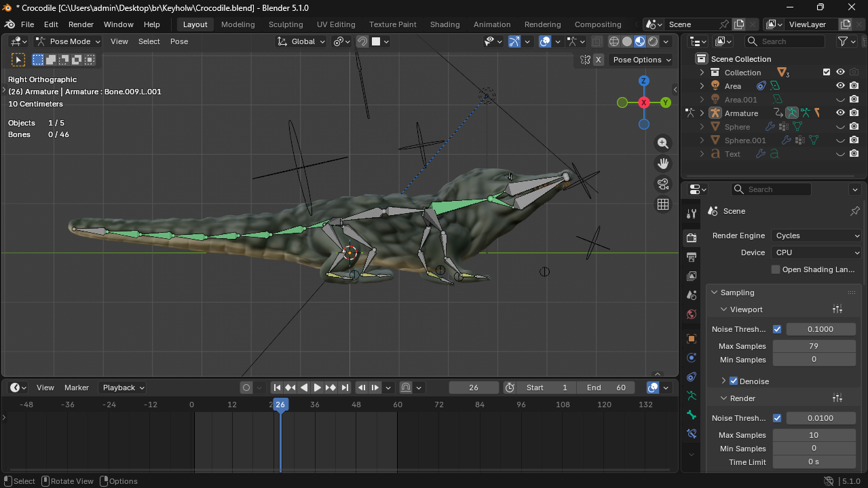Open the Output properties printer icon
This screenshot has height=488, width=868.
[692, 257]
